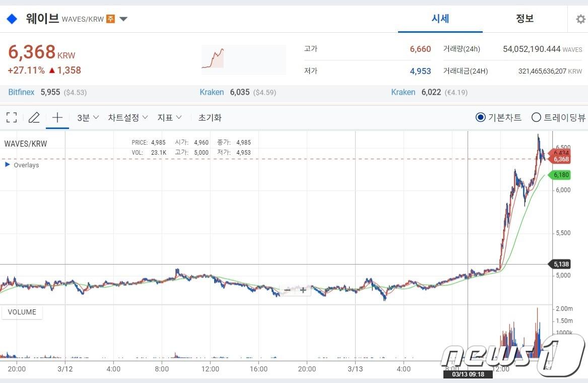Viewport: 588px width, 383px height.
Task: Select the drawing pencil tool
Action: point(34,117)
